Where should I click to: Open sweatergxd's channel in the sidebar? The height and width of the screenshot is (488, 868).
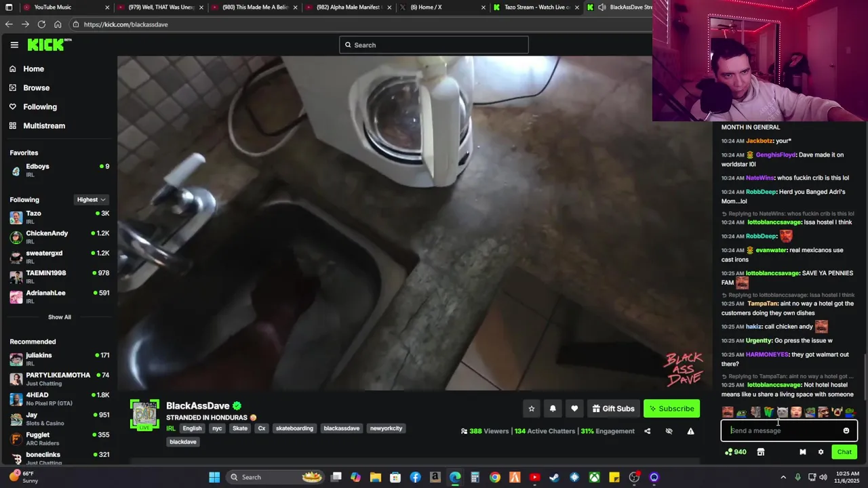(59, 257)
